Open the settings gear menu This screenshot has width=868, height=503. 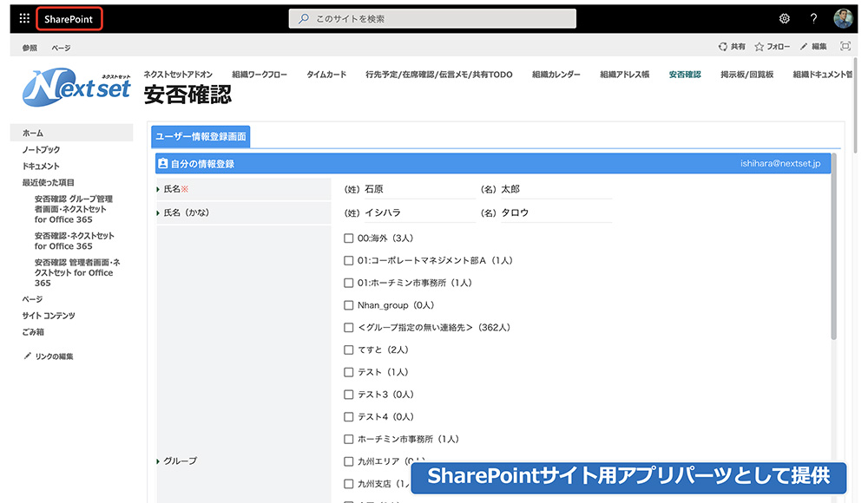point(784,17)
